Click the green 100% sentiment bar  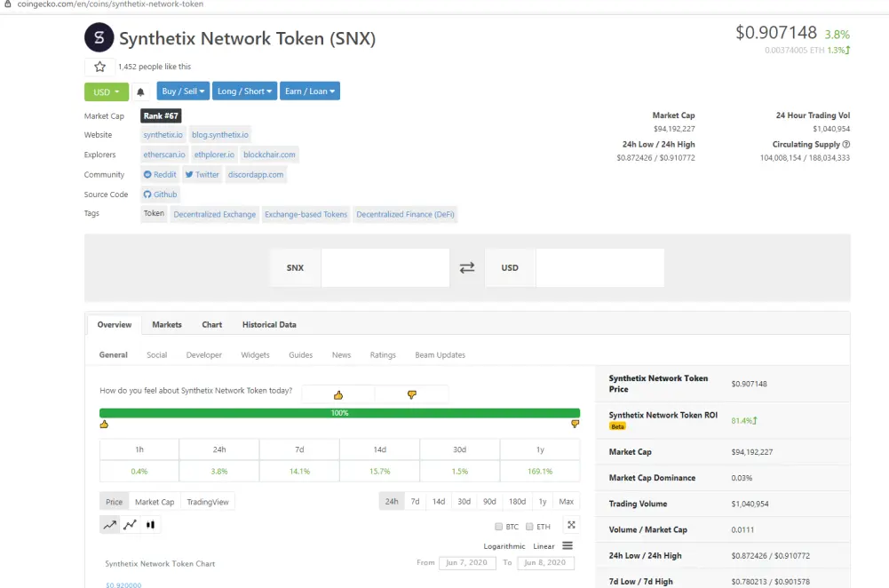click(339, 413)
